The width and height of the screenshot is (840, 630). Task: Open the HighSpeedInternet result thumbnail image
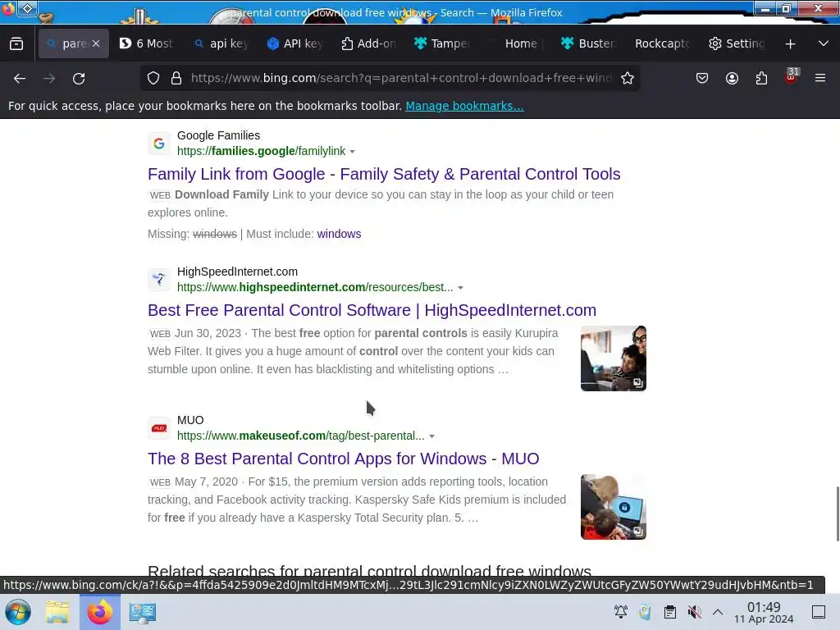click(614, 358)
